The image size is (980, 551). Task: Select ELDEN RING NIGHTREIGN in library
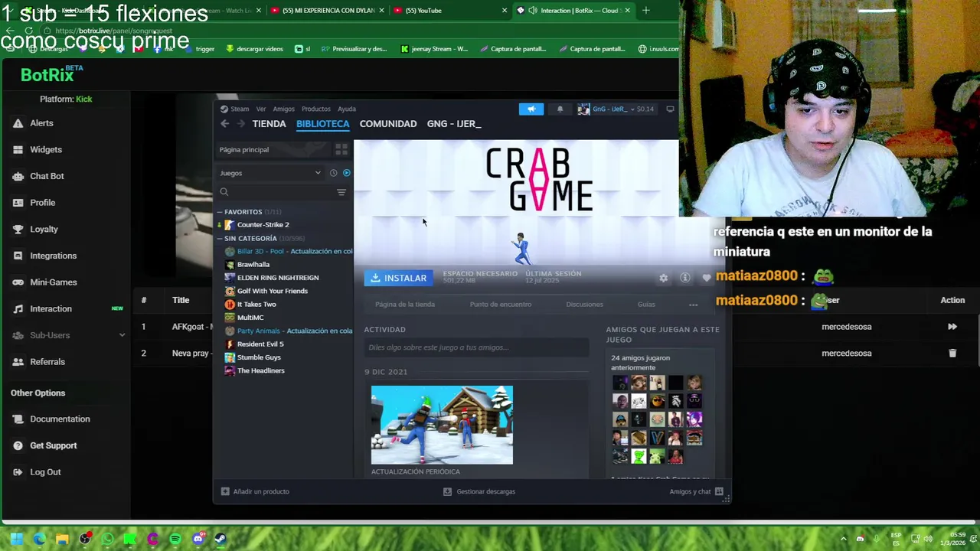pyautogui.click(x=278, y=278)
